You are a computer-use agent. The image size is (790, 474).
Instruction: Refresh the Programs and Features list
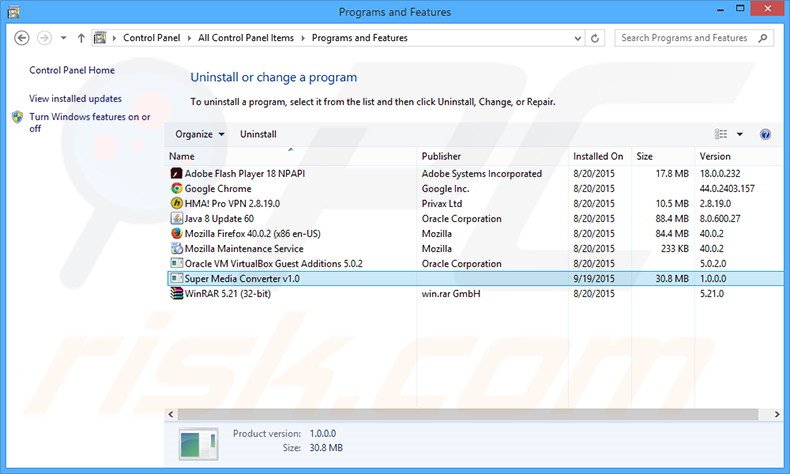point(596,38)
